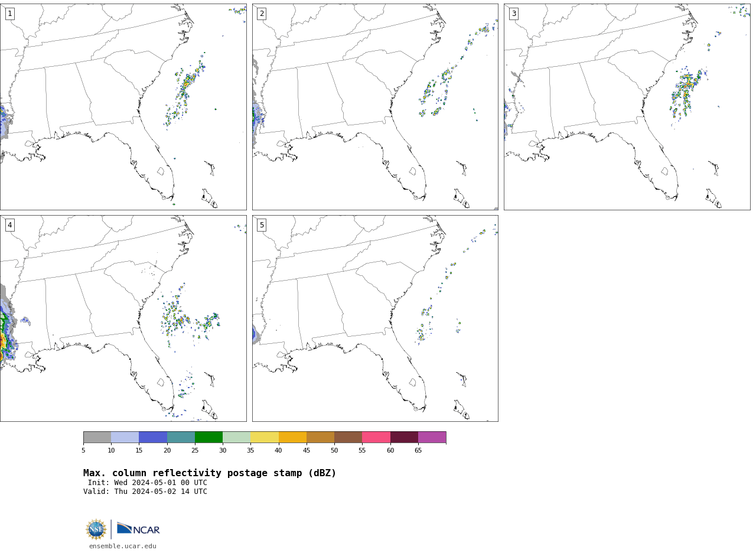Click the ensemble.ucar.edu text

[x=123, y=547]
